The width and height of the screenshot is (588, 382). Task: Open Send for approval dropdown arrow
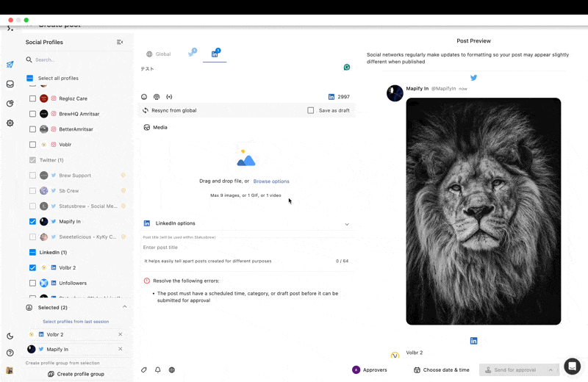(551, 370)
